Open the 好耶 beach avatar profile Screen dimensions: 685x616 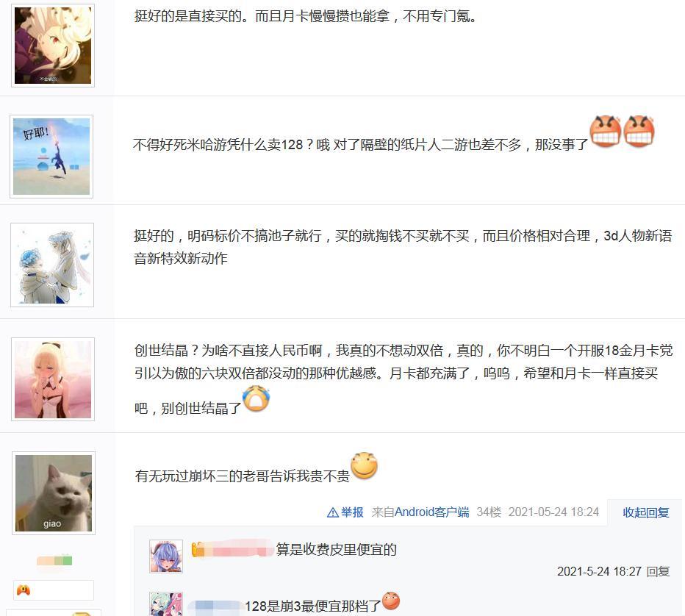(x=51, y=157)
